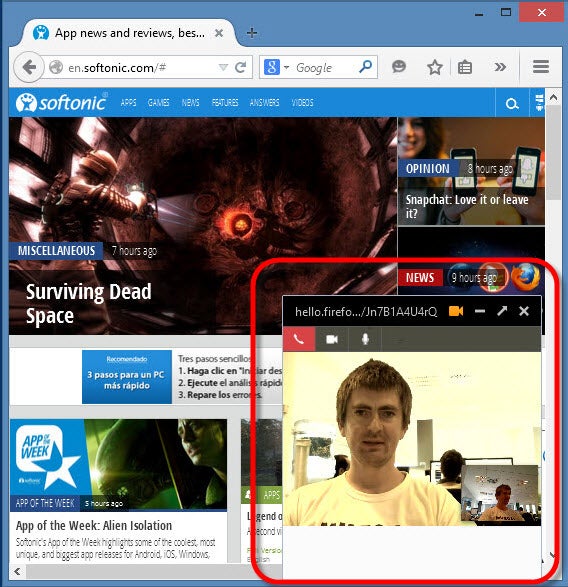The width and height of the screenshot is (568, 587).
Task: Run search with the magnifier in Google box
Action: (365, 67)
